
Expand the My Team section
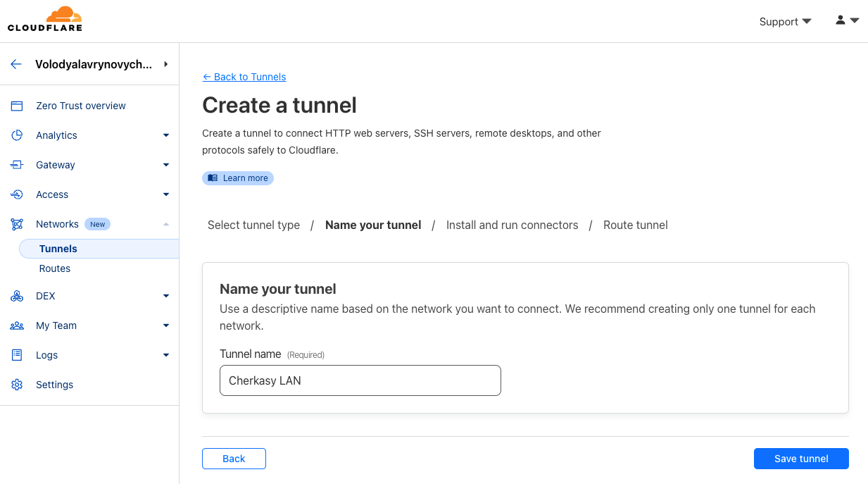(x=166, y=325)
